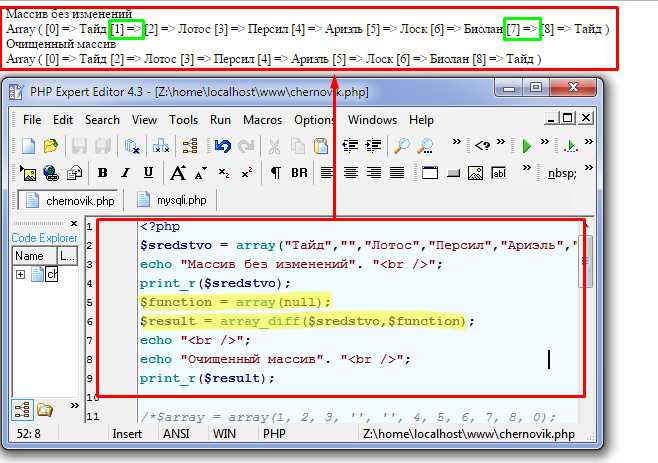Click the Find next magnifier icon

[426, 146]
